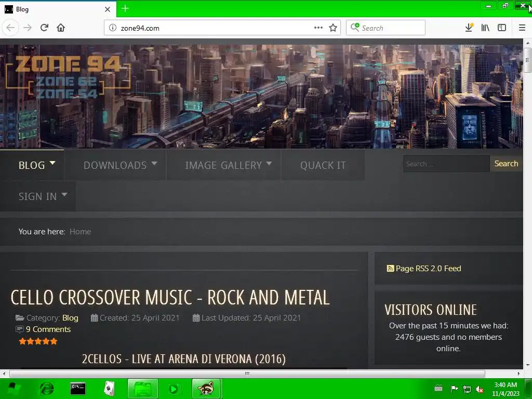532x399 pixels.
Task: Open the 9 Comments link
Action: click(48, 329)
